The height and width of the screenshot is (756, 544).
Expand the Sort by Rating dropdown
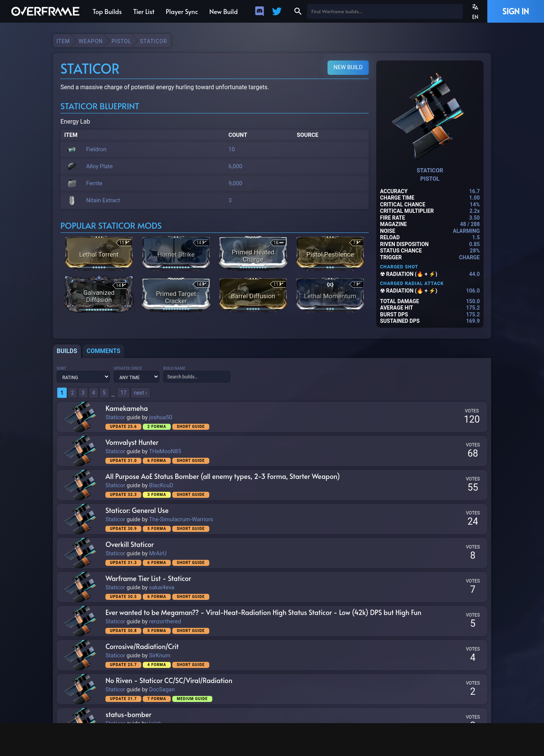(x=83, y=377)
